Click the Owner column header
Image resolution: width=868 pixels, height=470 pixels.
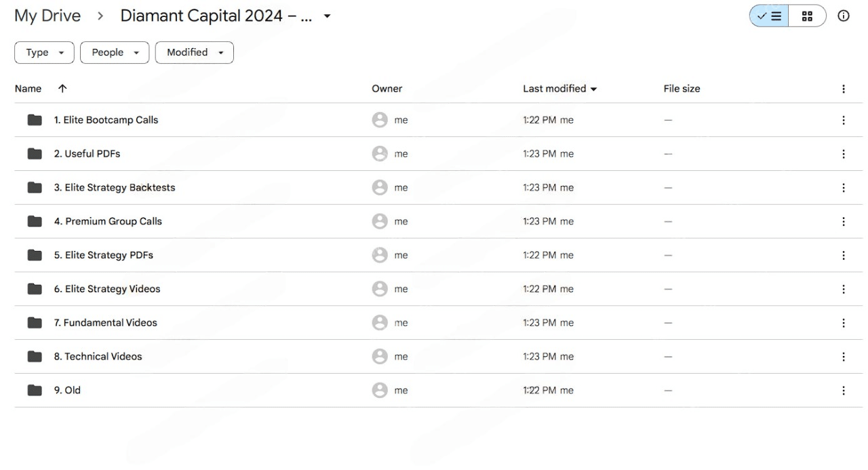pyautogui.click(x=387, y=89)
